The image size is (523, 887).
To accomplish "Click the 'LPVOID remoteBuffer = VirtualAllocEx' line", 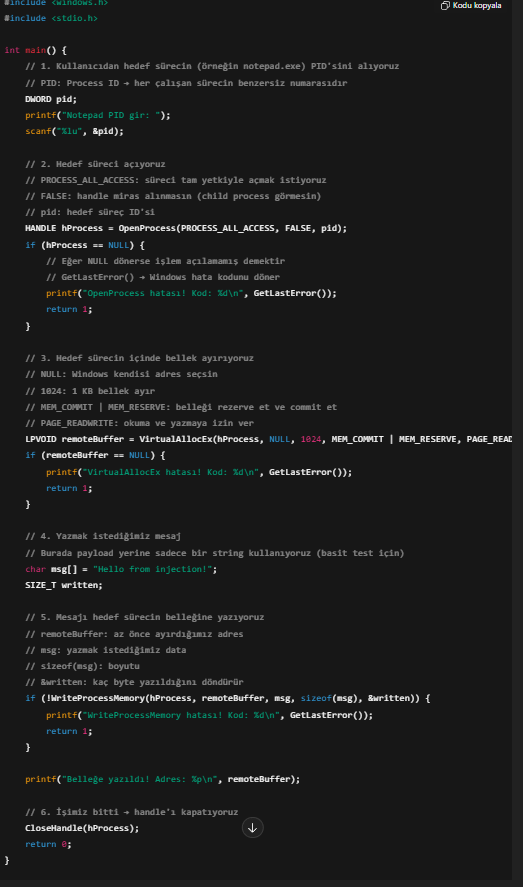I will pyautogui.click(x=269, y=439).
